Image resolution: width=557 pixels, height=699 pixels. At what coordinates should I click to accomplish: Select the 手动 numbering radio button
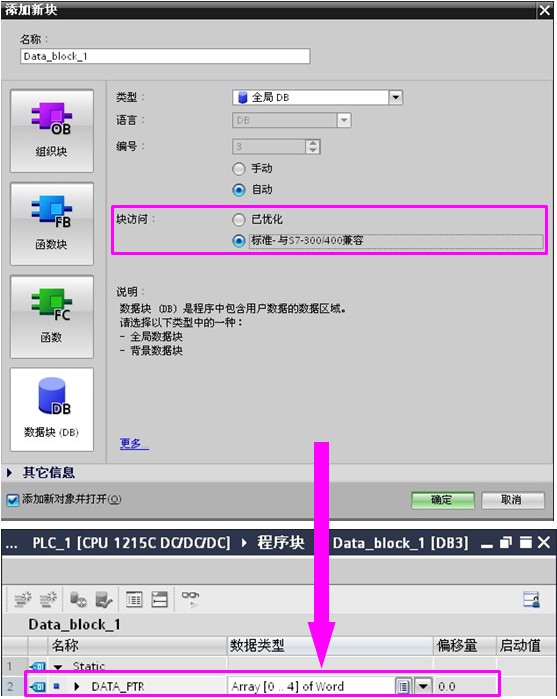coord(239,169)
